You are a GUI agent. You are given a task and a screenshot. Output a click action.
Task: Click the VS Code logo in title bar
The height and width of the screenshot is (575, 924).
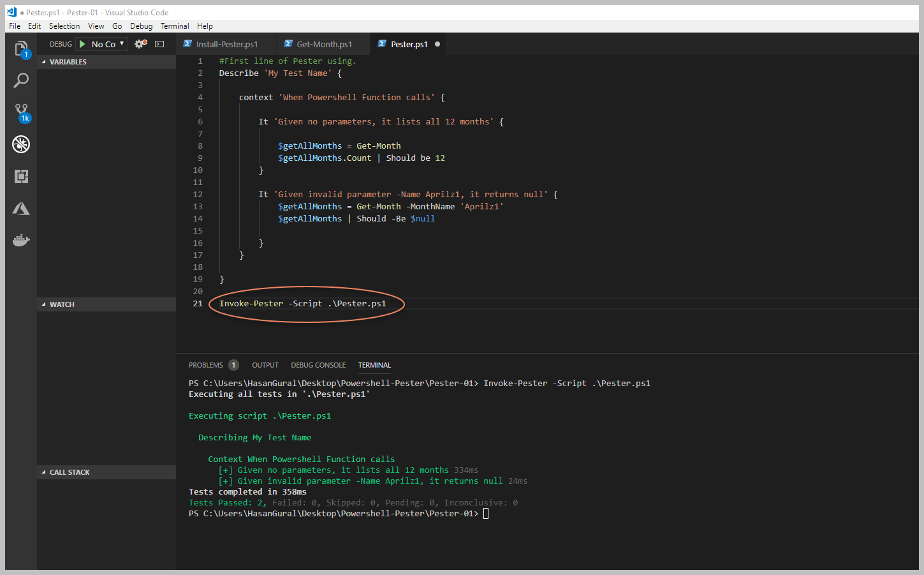click(x=11, y=12)
